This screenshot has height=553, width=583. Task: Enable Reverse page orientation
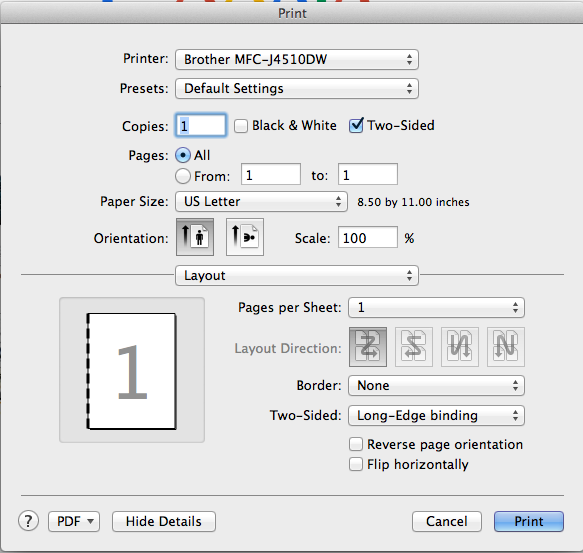pos(356,444)
